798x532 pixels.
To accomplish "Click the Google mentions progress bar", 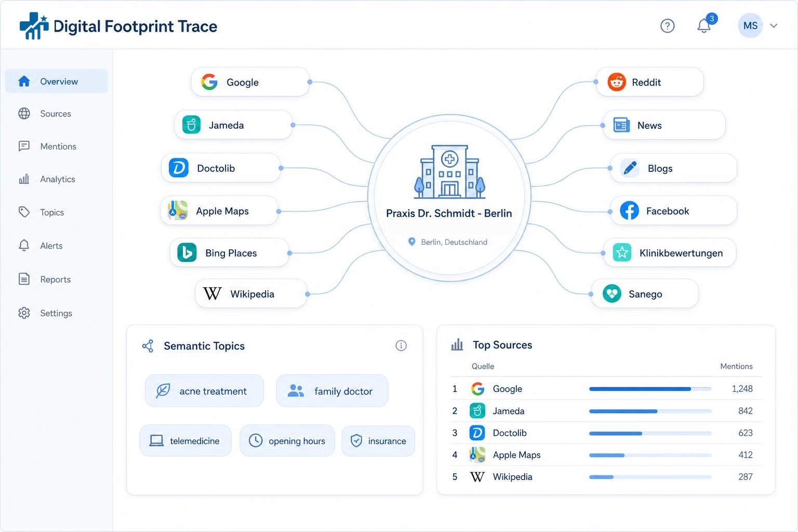I will pyautogui.click(x=650, y=389).
